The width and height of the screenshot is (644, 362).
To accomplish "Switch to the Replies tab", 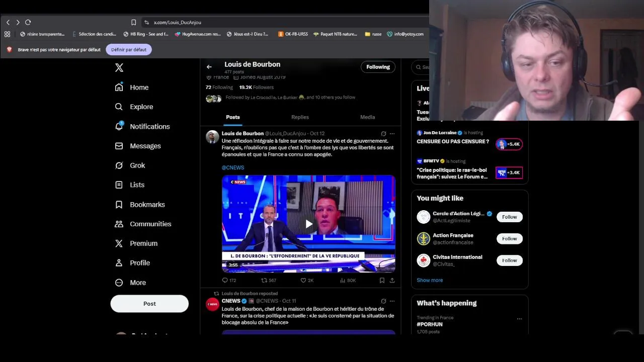I will click(x=300, y=117).
